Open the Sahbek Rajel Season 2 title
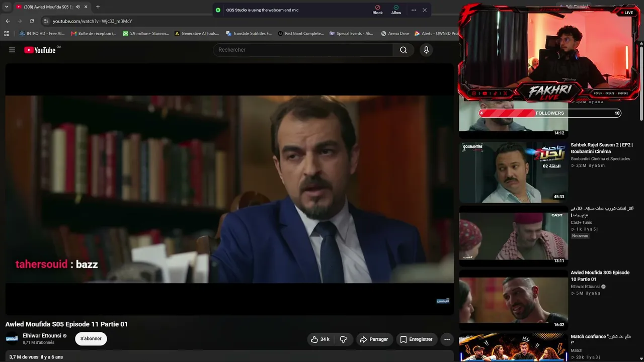The image size is (644, 362). [x=601, y=148]
